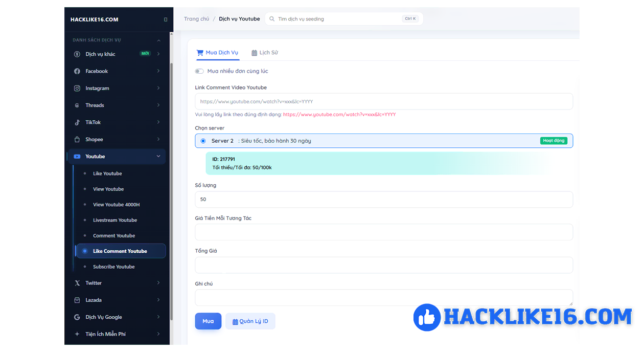Click the Tổng Giá field
644x352 pixels.
coord(384,265)
